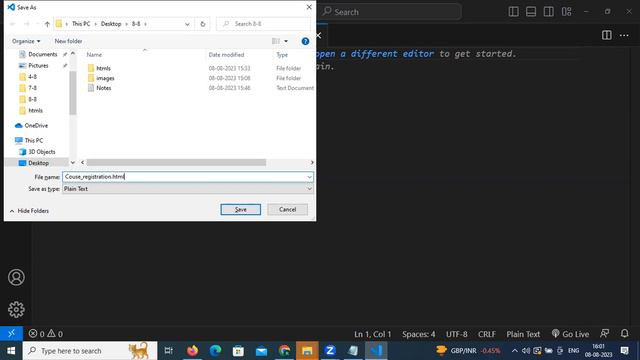Click the File name input field

tap(184, 177)
